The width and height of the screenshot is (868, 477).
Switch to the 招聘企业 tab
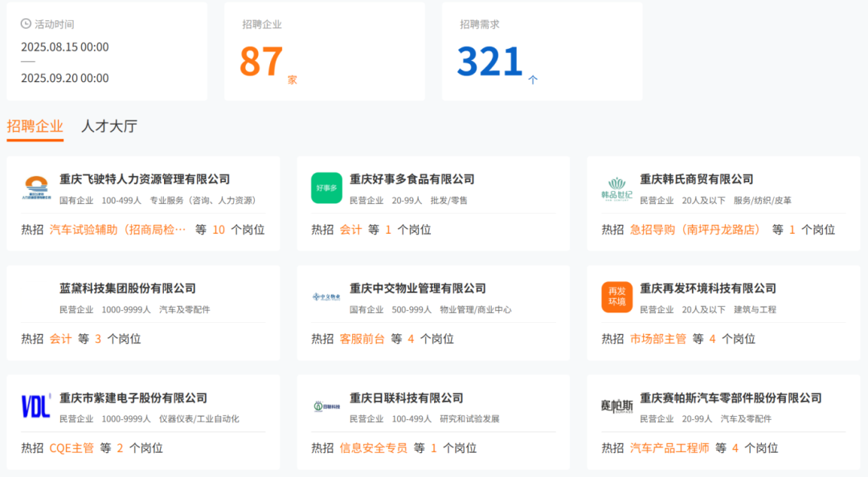click(35, 126)
